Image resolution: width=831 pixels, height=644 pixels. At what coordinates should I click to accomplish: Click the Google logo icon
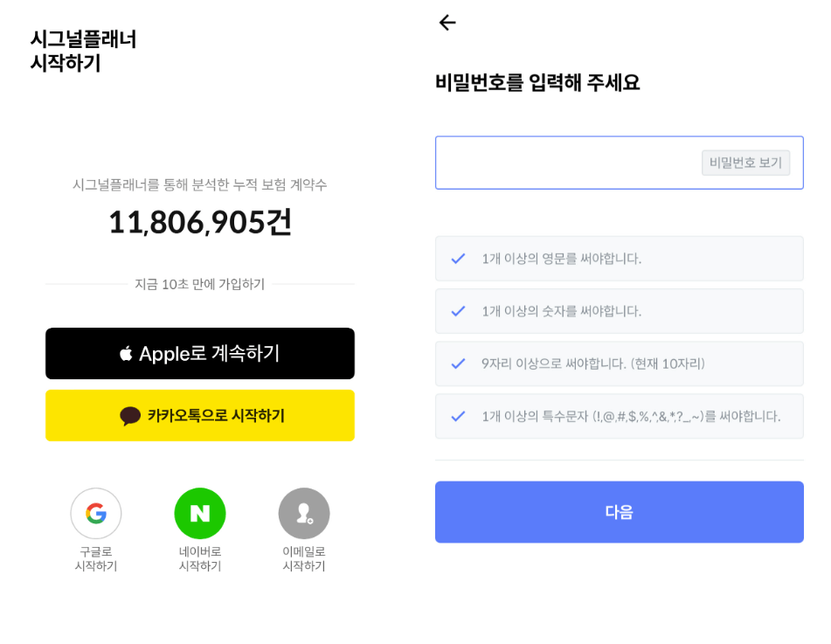96,513
